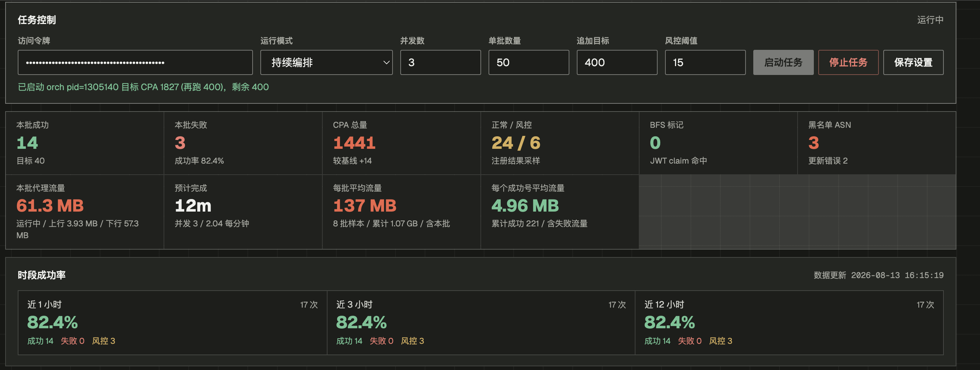Viewport: 980px width, 370px height.
Task: Click the 目标 40 caption
Action: point(30,161)
